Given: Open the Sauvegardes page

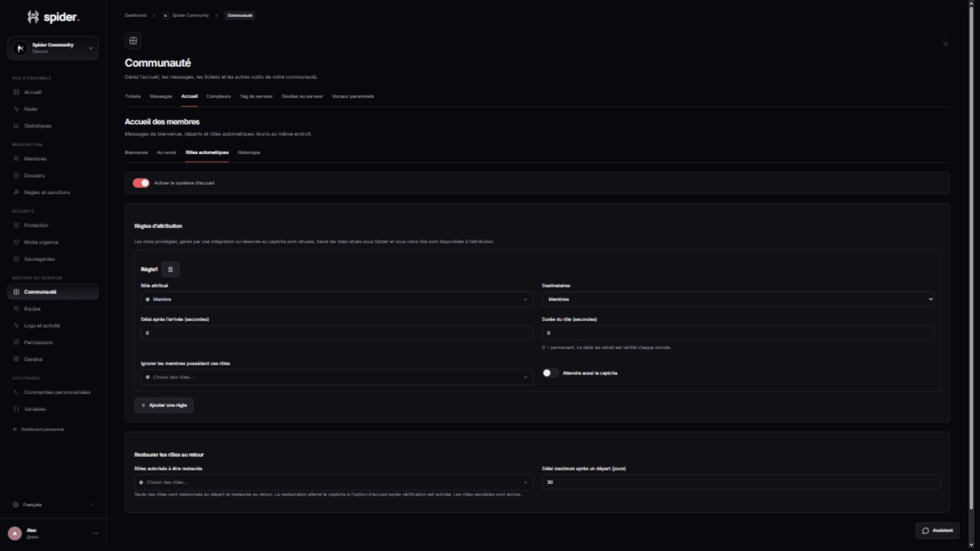Looking at the screenshot, I should tap(53, 259).
